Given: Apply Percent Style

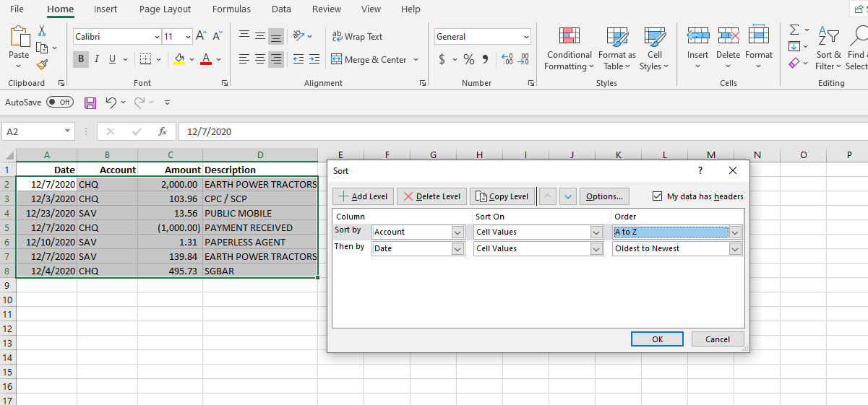Looking at the screenshot, I should 469,59.
